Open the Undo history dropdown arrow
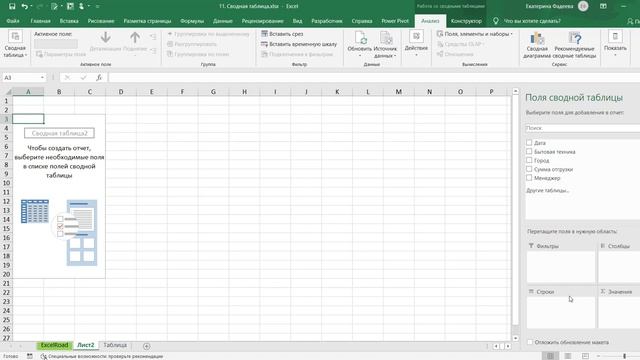This screenshot has width=640, height=360. coord(31,6)
